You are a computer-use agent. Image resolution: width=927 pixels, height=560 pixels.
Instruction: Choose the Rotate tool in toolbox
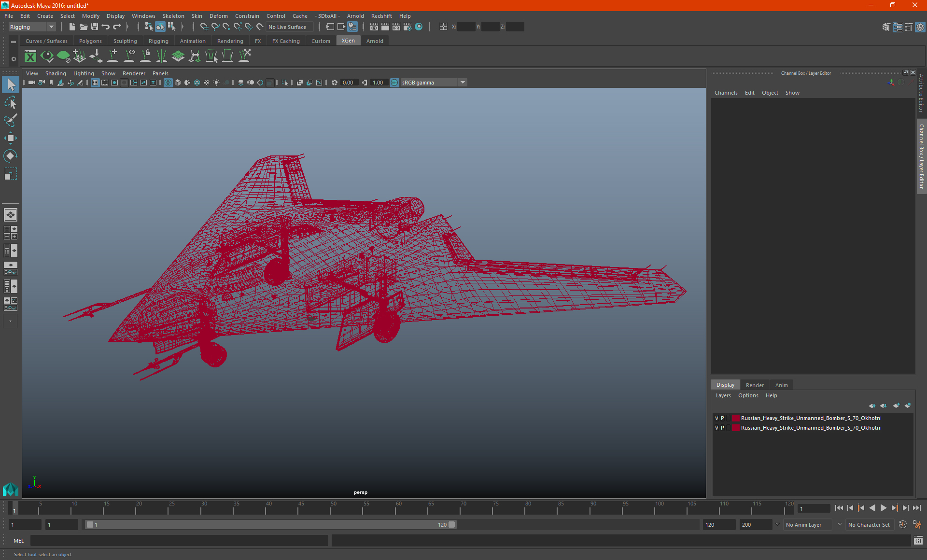(11, 156)
